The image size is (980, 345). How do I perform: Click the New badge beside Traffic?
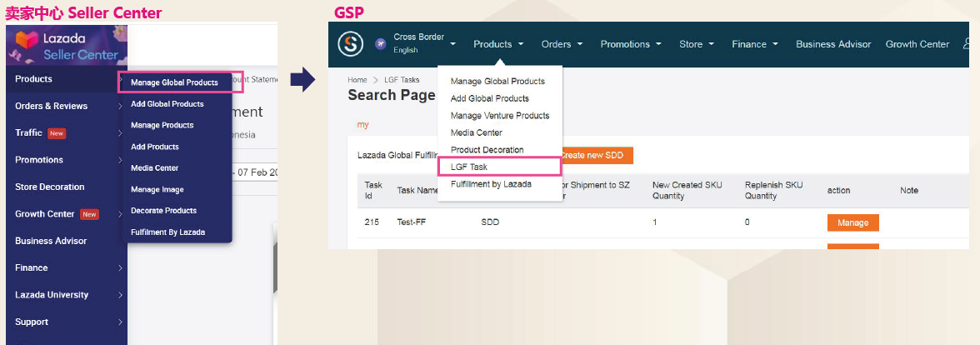point(57,133)
